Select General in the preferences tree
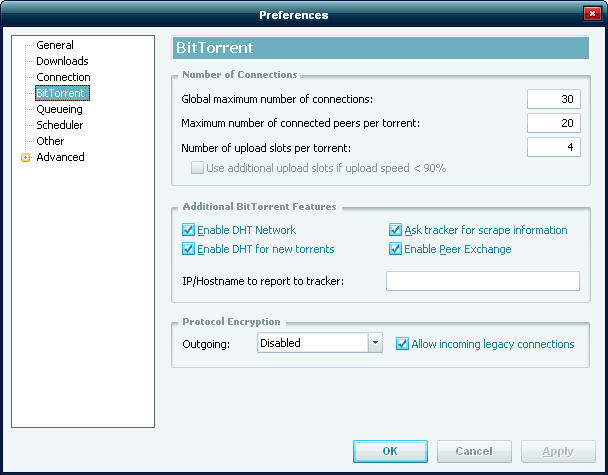 [55, 45]
